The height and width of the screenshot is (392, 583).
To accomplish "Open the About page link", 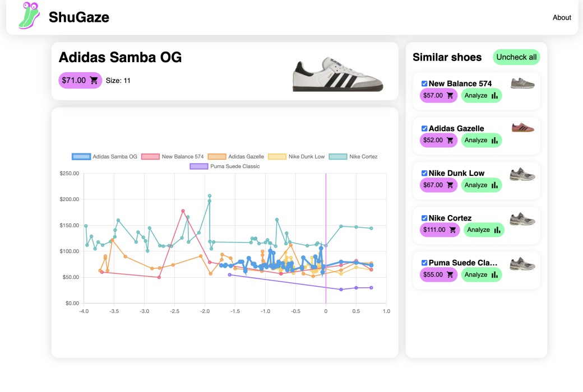I will click(562, 17).
